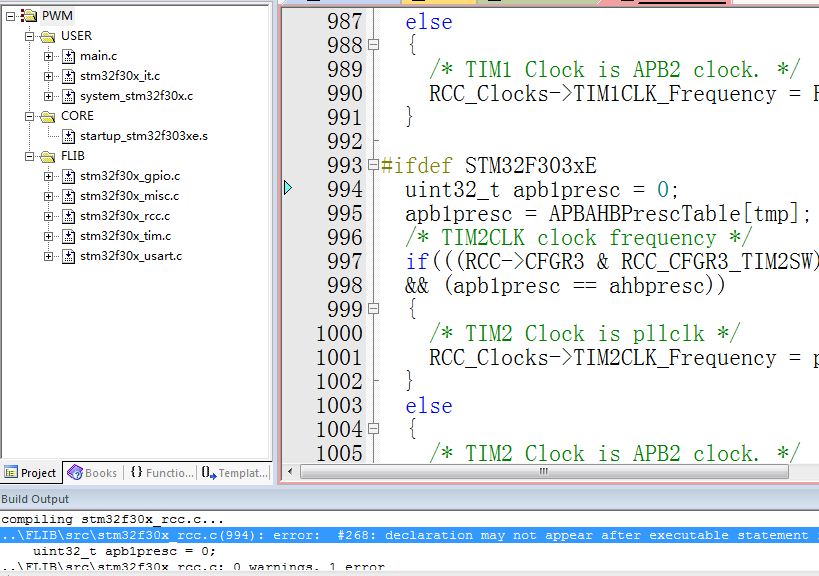Click the Functions tab braces icon
The image size is (819, 576).
136,472
